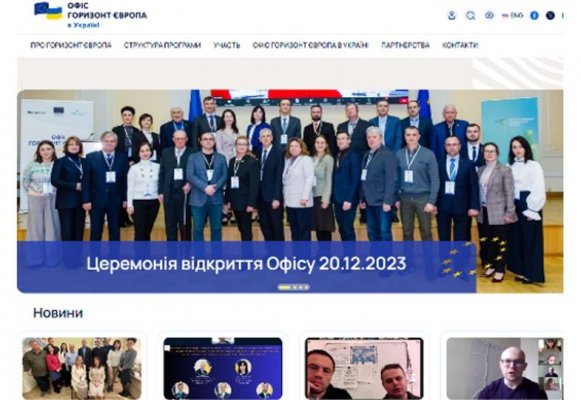Select the last carousel indicator dot
Image resolution: width=581 pixels, height=400 pixels.
pos(306,287)
